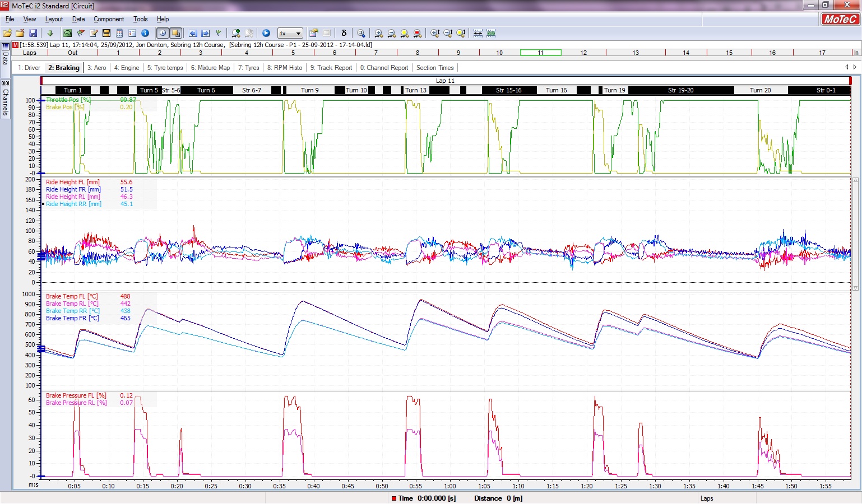Click the Open log file folder icon
The height and width of the screenshot is (504, 862).
click(7, 34)
